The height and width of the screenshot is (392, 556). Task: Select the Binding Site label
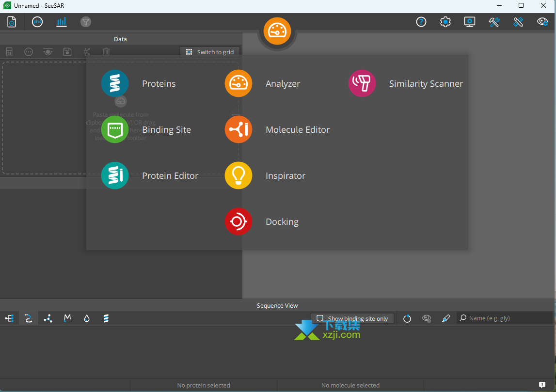pyautogui.click(x=166, y=130)
